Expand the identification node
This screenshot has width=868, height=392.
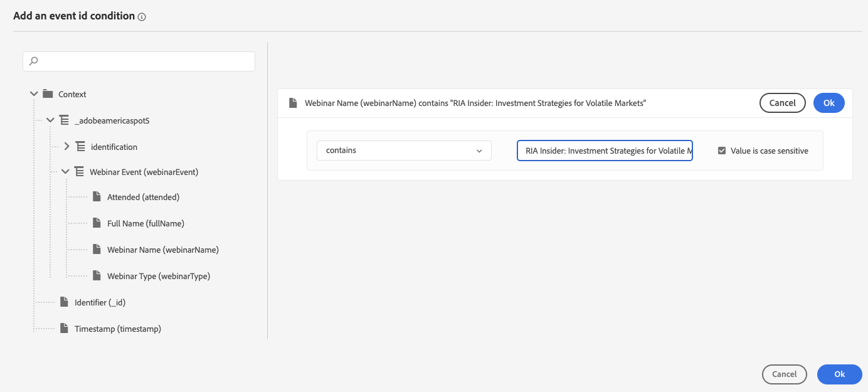(67, 147)
